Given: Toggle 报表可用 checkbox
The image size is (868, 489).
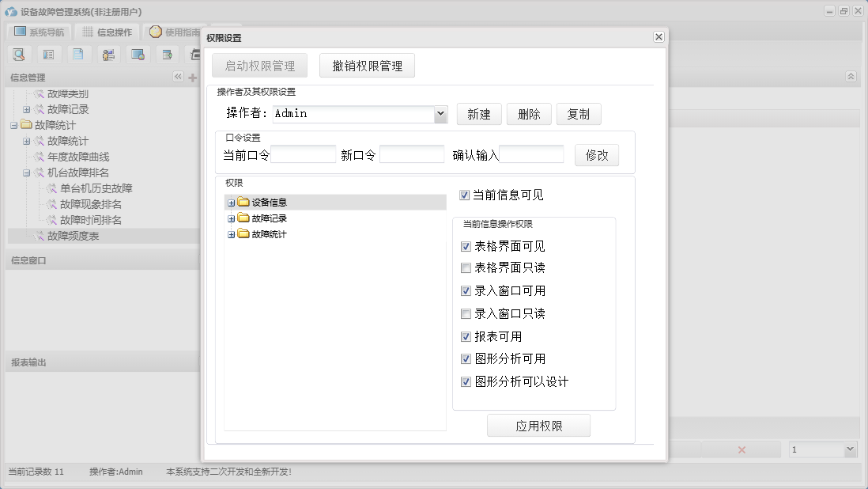Looking at the screenshot, I should pyautogui.click(x=466, y=337).
